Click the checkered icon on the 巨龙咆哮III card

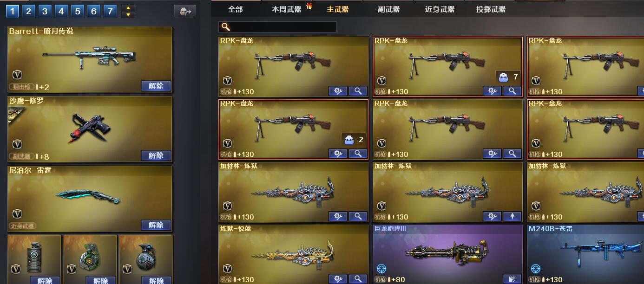[x=512, y=279]
